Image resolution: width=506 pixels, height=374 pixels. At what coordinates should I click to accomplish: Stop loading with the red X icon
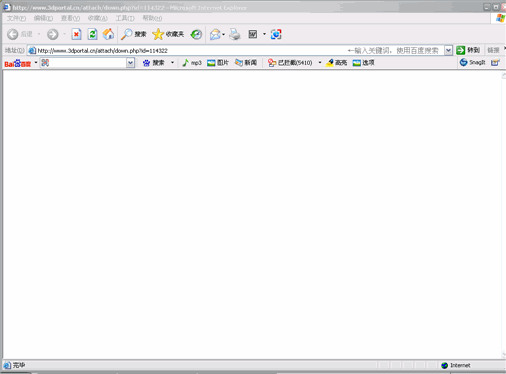(76, 34)
